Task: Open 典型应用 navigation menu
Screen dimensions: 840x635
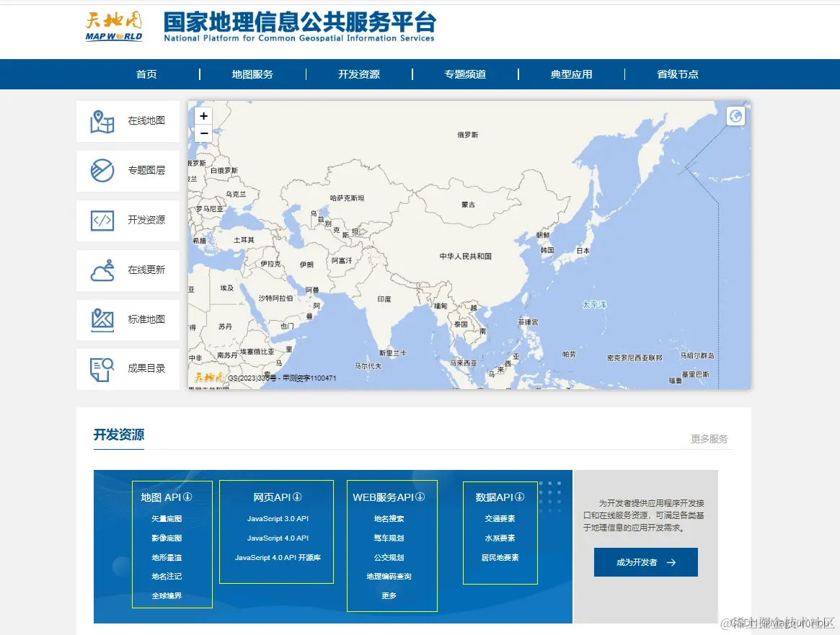Action: click(572, 74)
